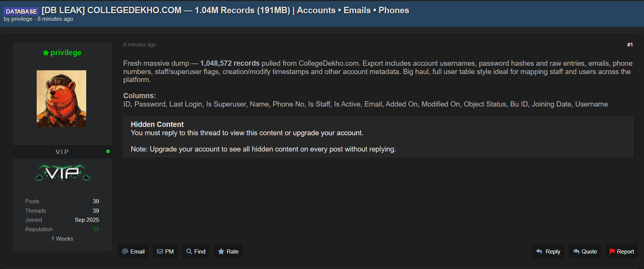
Task: Click the VIP rank badge image
Action: (x=63, y=173)
